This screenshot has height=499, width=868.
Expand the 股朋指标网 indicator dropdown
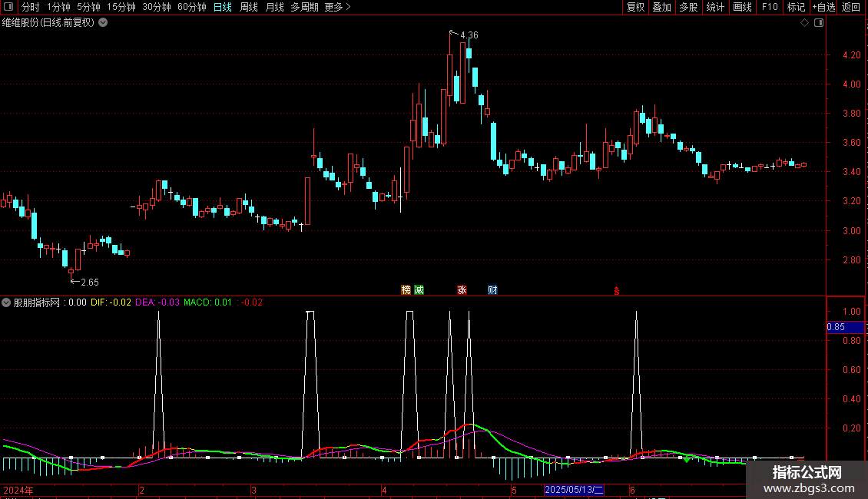[x=6, y=302]
